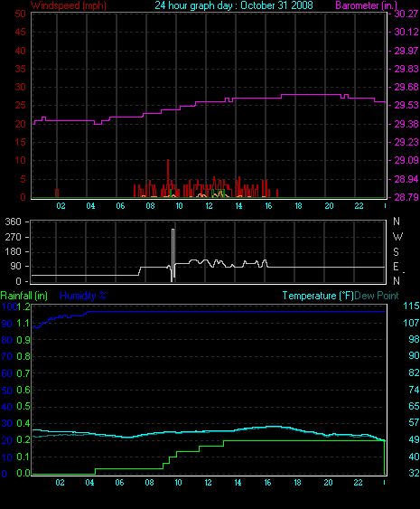
Task: Select the barometer value 28.79
Action: pyautogui.click(x=406, y=197)
